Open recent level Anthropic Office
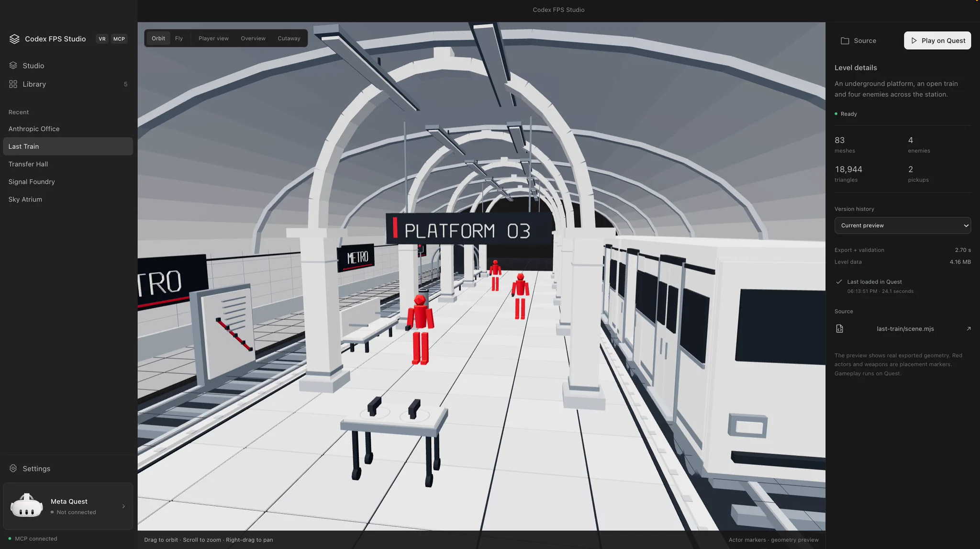Viewport: 980px width, 549px height. [x=68, y=129]
